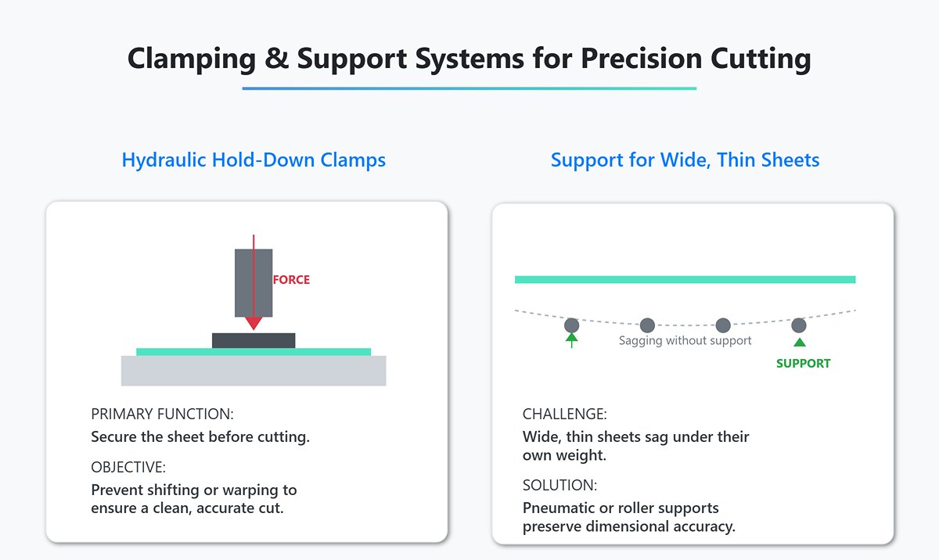The height and width of the screenshot is (560, 939).
Task: Click the SOLUTION label in right card
Action: coord(559,485)
